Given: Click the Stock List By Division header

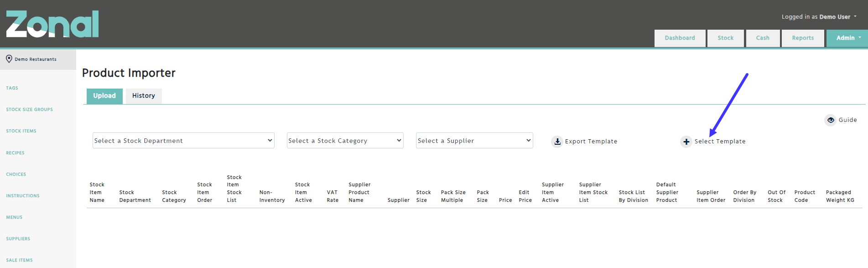Looking at the screenshot, I should pos(634,196).
